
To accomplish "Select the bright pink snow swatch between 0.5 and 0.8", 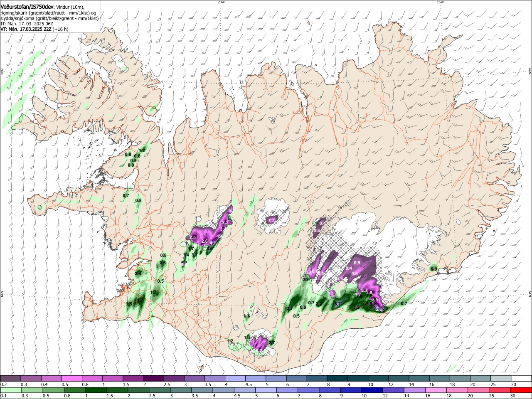I will [72, 378].
